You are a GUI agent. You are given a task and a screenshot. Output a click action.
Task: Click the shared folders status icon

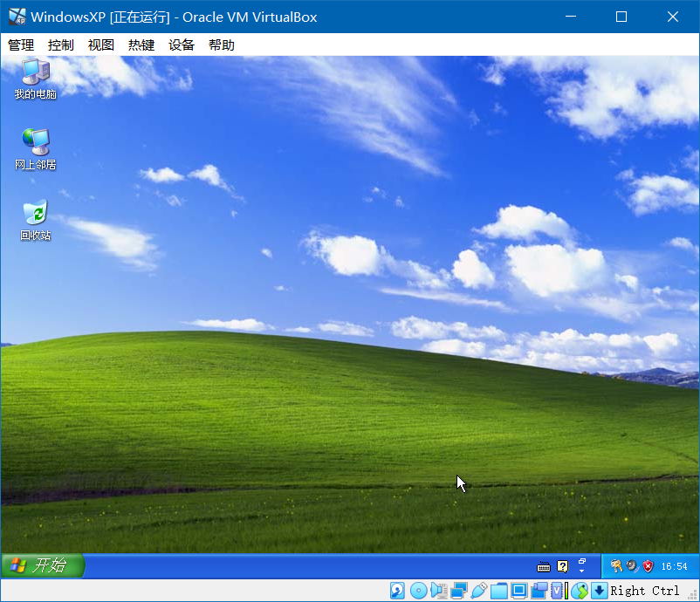(499, 591)
